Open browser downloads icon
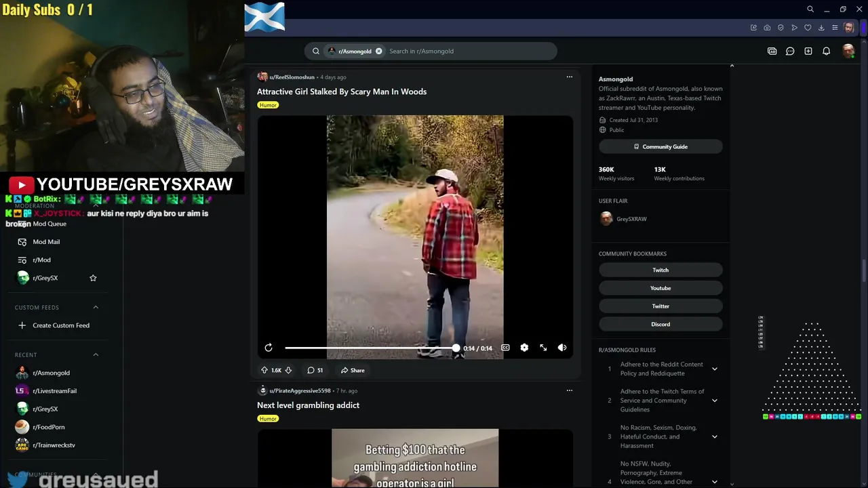 tap(821, 28)
